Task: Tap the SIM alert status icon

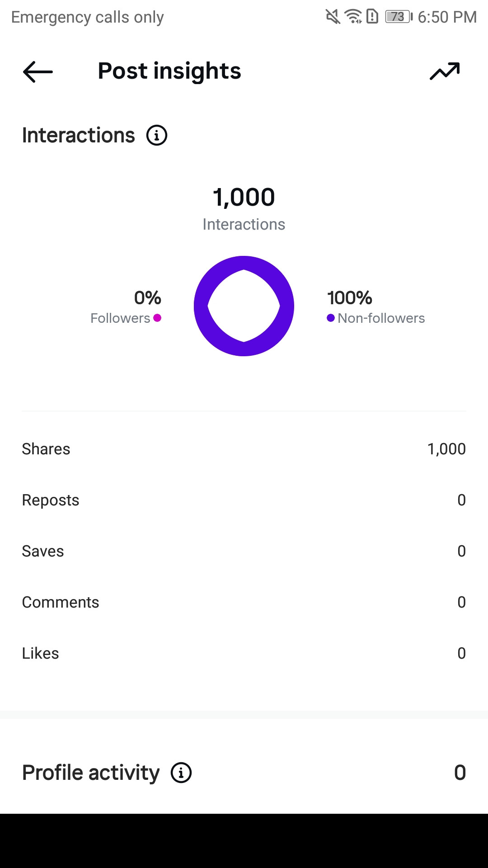Action: coord(372,17)
